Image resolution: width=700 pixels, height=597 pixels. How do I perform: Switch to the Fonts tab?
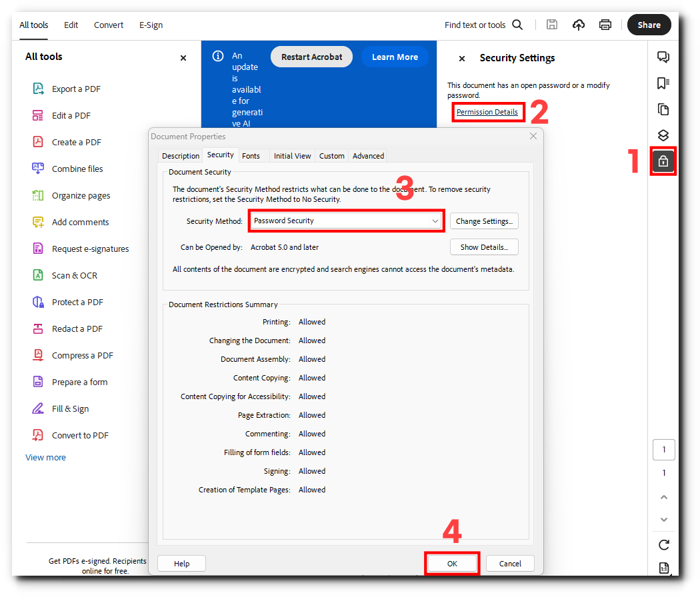[x=251, y=156]
